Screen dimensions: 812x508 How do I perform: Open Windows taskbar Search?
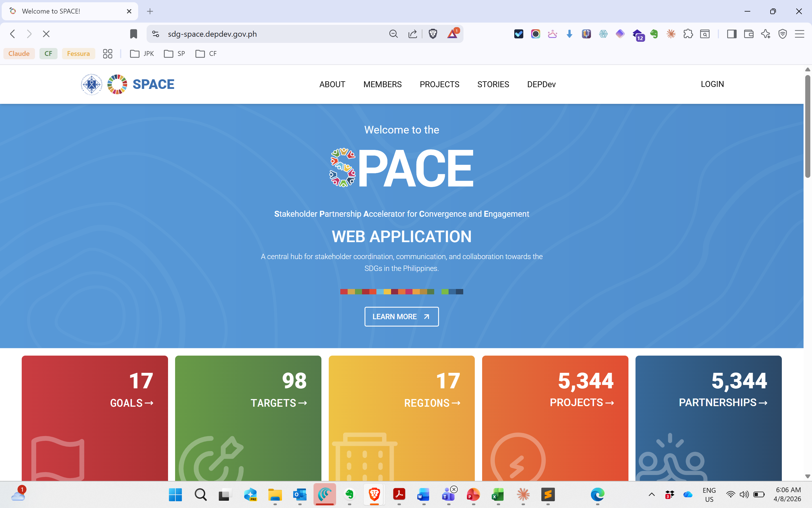click(x=200, y=494)
